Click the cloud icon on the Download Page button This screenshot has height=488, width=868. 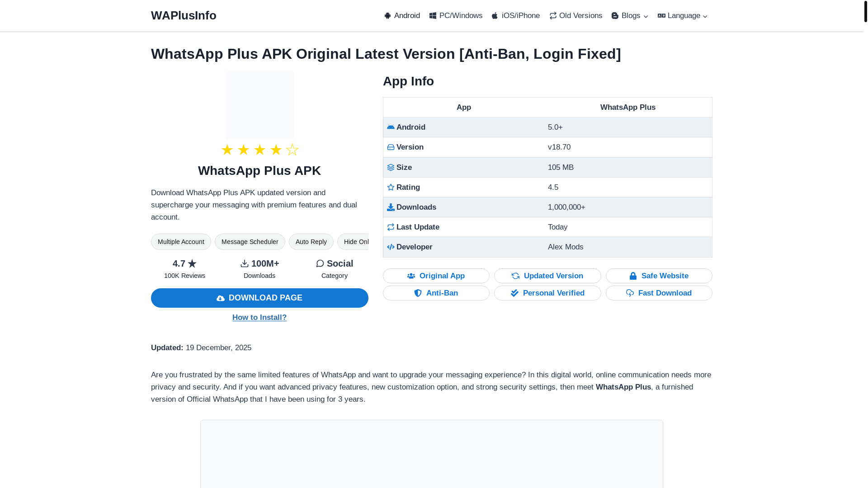[221, 298]
